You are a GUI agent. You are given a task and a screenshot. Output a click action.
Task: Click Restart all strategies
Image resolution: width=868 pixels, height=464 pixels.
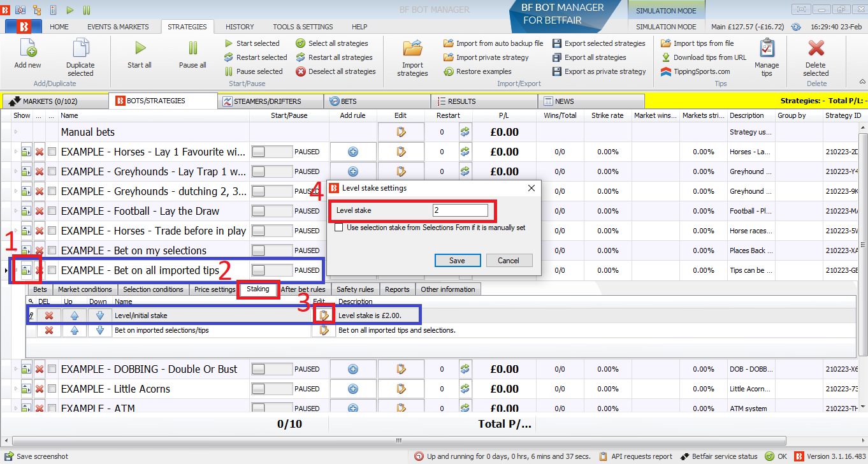tap(334, 57)
